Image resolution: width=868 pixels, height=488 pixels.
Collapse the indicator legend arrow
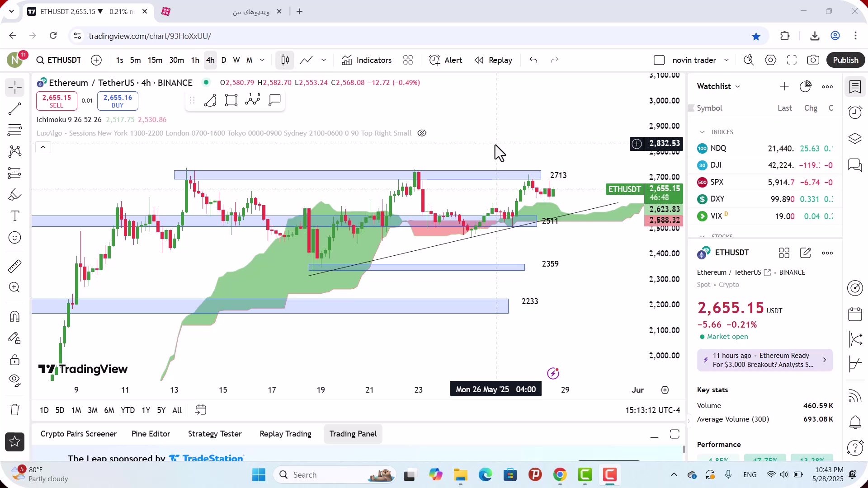43,147
